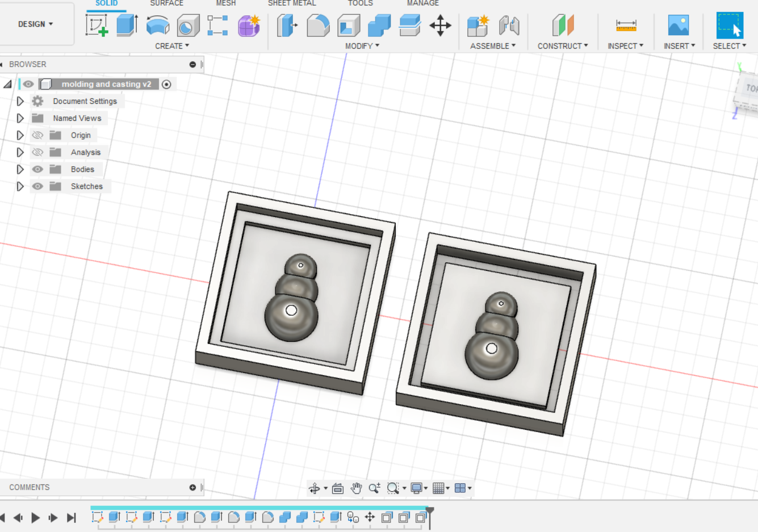Expand the Sketches folder
The width and height of the screenshot is (758, 532).
pos(20,186)
